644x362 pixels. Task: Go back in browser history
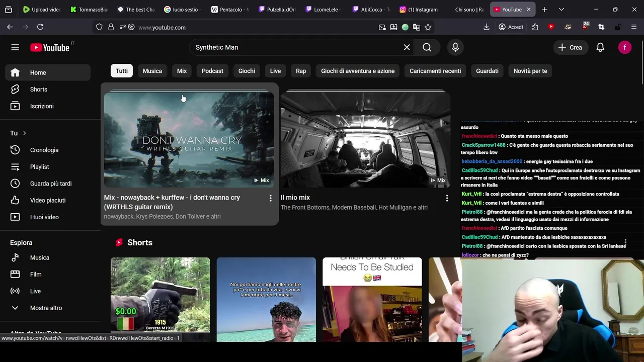coord(10,27)
